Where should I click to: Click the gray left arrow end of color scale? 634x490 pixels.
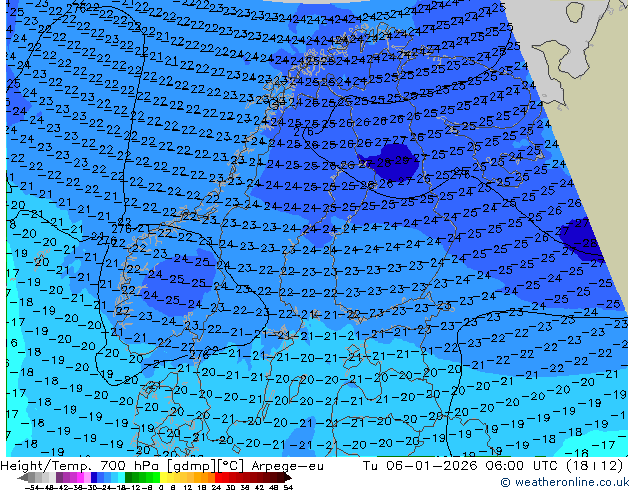pyautogui.click(x=23, y=477)
